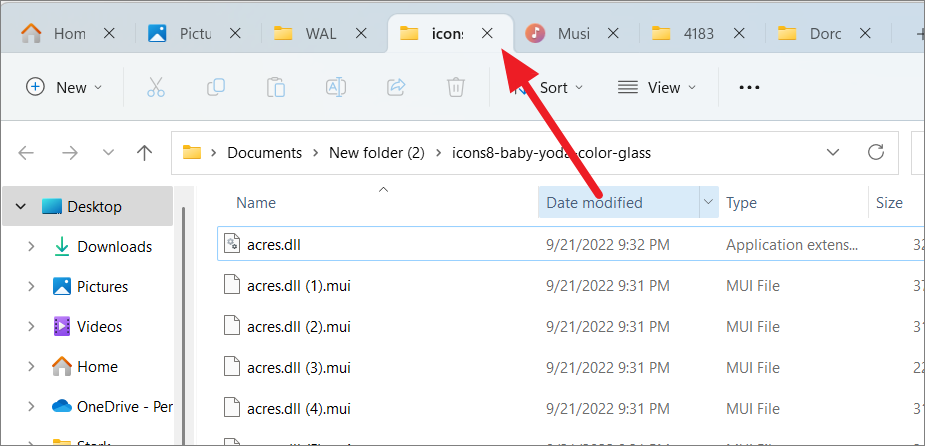Image resolution: width=925 pixels, height=446 pixels.
Task: Click the Share icon
Action: tap(396, 87)
